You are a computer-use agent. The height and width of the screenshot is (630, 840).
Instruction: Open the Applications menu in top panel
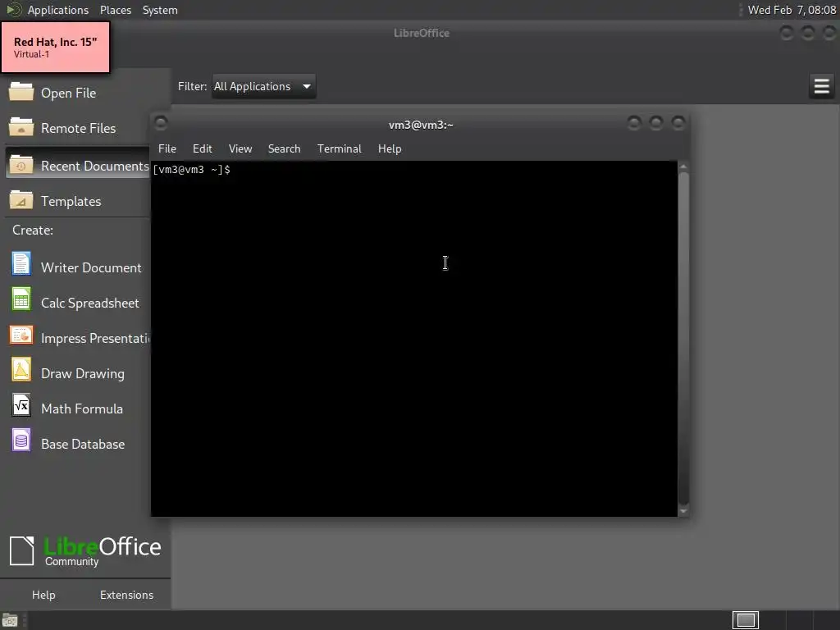[58, 10]
